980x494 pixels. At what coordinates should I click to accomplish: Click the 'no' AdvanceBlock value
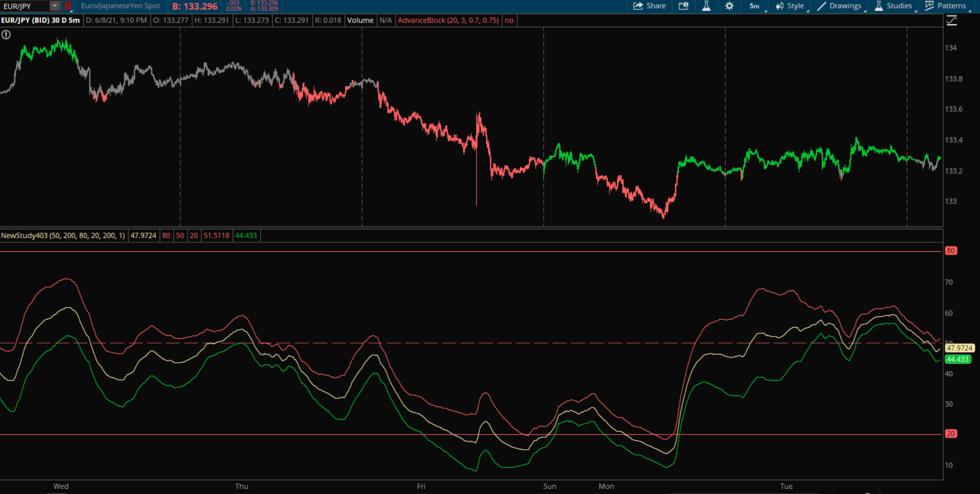tap(509, 20)
